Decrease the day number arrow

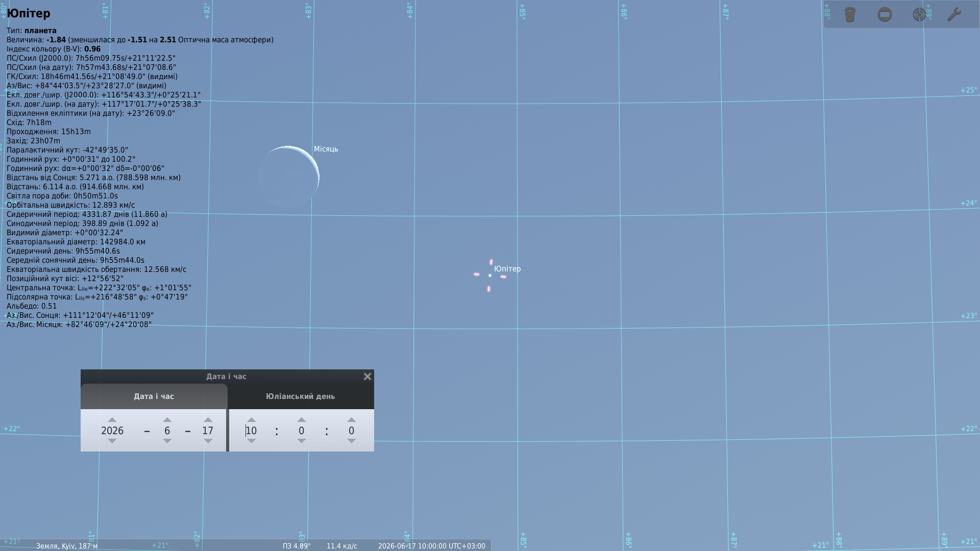coord(208,441)
